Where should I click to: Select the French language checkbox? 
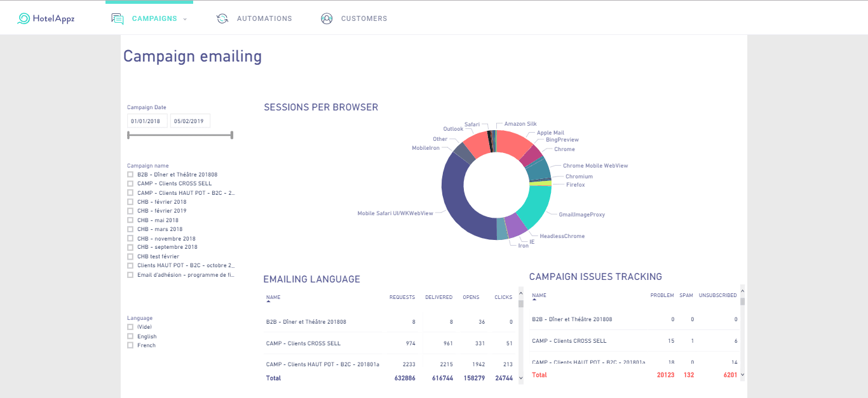[x=130, y=345]
